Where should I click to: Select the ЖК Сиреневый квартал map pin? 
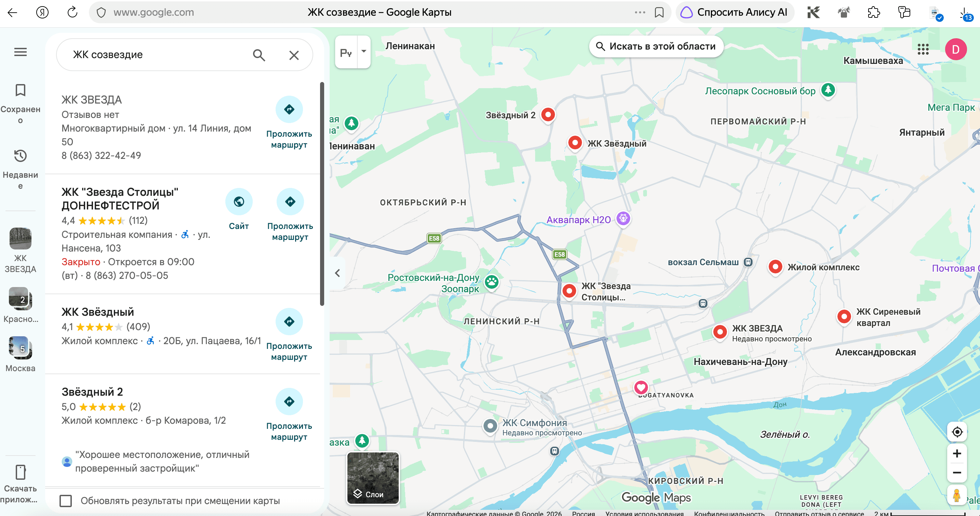844,317
